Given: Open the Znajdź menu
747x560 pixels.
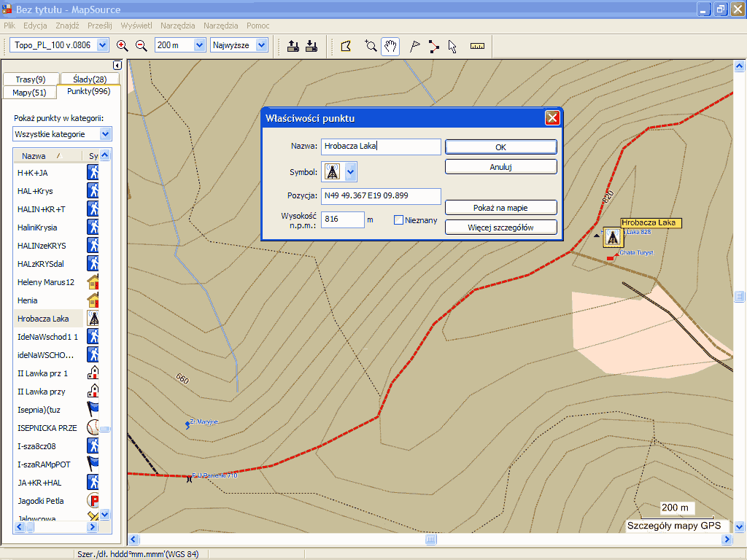Looking at the screenshot, I should click(67, 26).
